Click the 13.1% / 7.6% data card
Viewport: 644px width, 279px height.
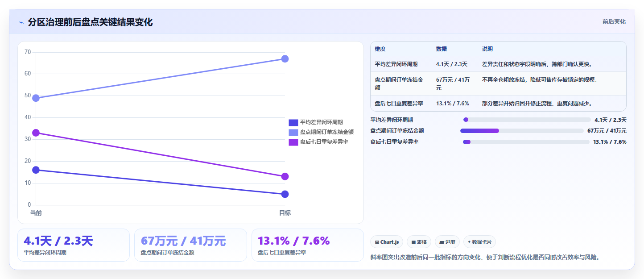click(308, 245)
